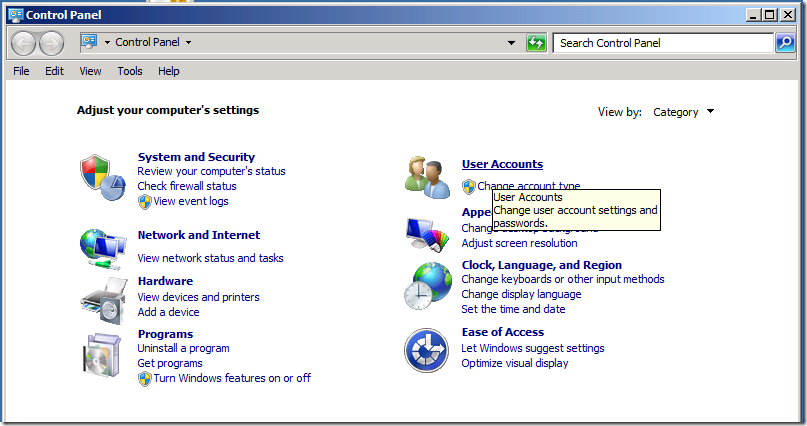Click shield icon beside View event logs
The width and height of the screenshot is (807, 426).
coord(145,202)
